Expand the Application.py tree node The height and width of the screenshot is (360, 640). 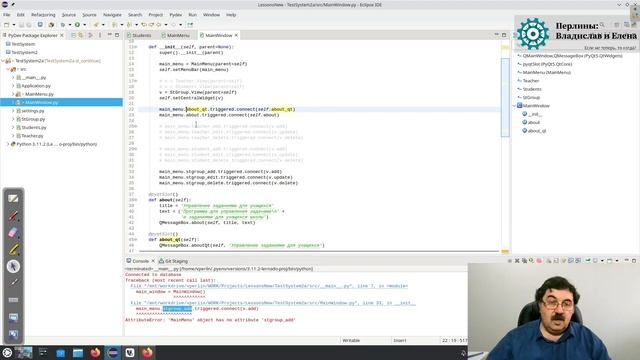(13, 86)
